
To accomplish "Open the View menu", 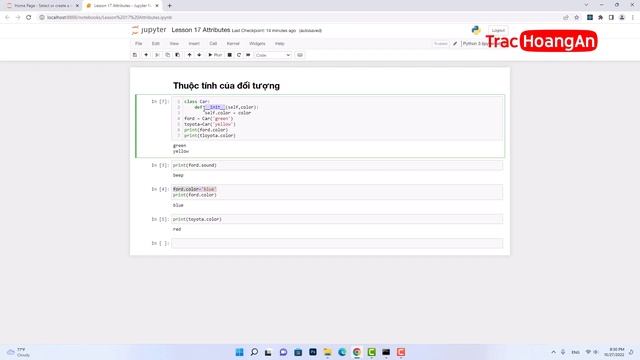I will (174, 43).
